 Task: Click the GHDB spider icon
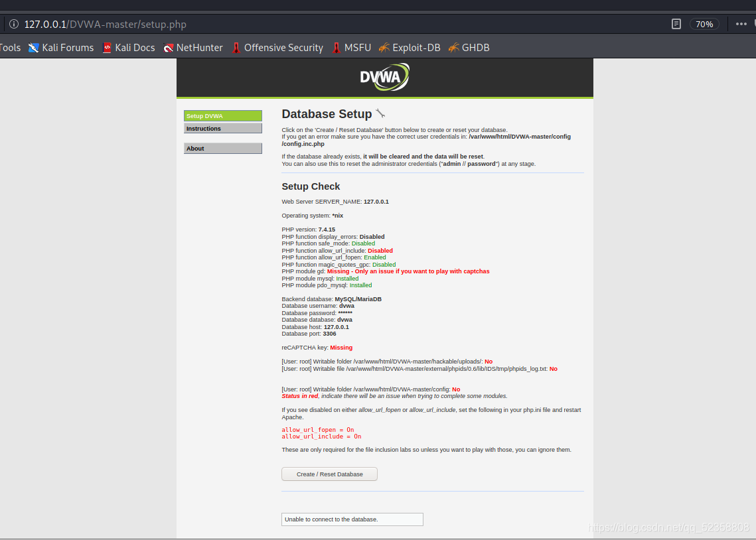453,48
